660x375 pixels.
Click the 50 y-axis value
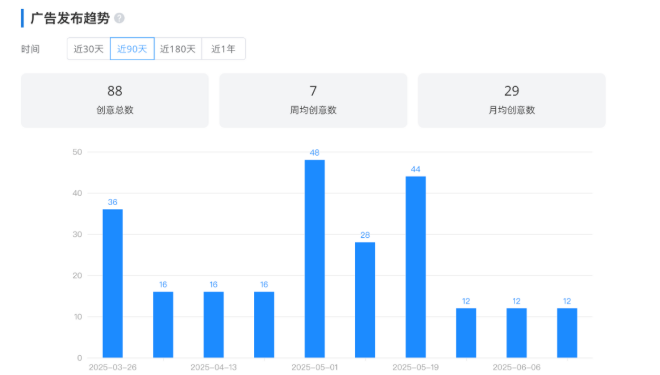point(77,152)
